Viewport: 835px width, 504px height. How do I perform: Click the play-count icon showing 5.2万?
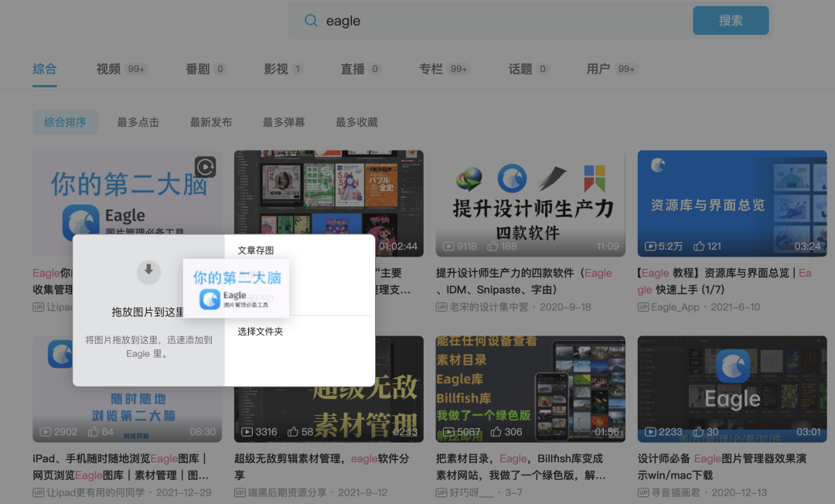click(x=650, y=246)
